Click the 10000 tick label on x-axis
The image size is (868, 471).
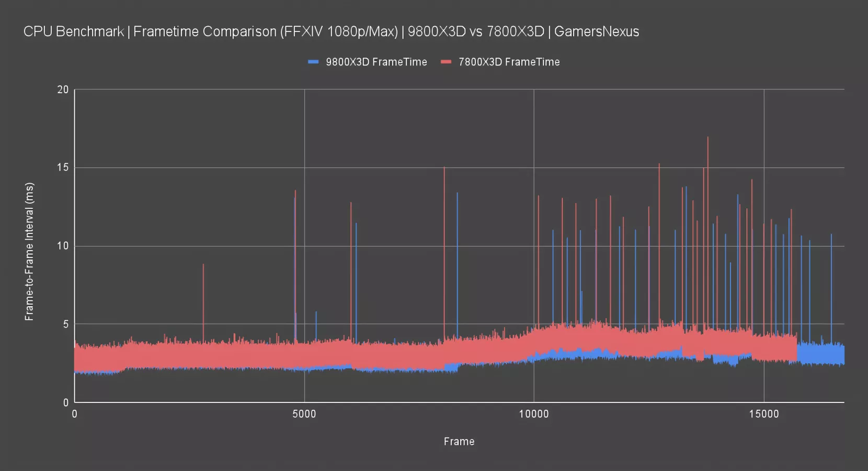(534, 414)
